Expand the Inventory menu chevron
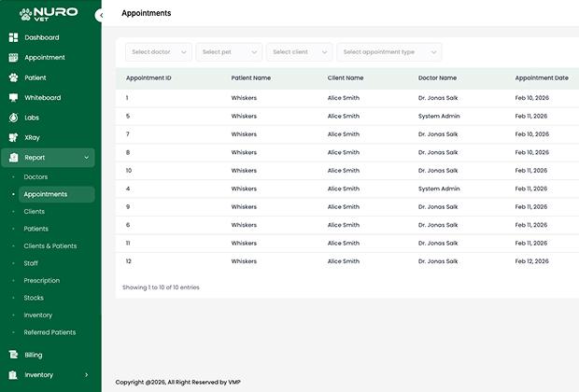The width and height of the screenshot is (579, 392). (x=87, y=374)
